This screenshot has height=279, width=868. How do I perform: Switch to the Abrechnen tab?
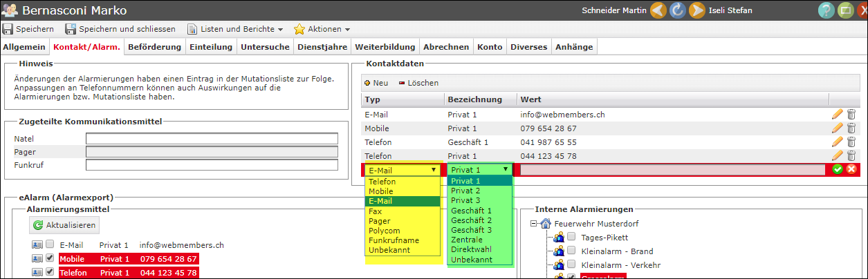[446, 47]
